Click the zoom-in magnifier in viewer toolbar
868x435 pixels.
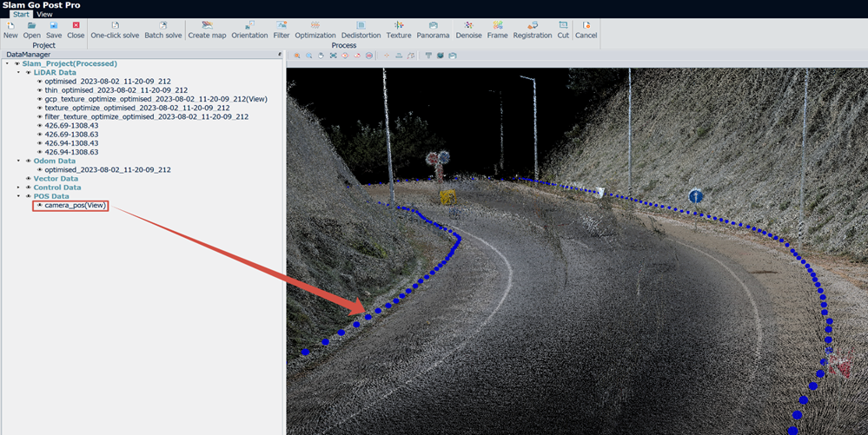297,56
